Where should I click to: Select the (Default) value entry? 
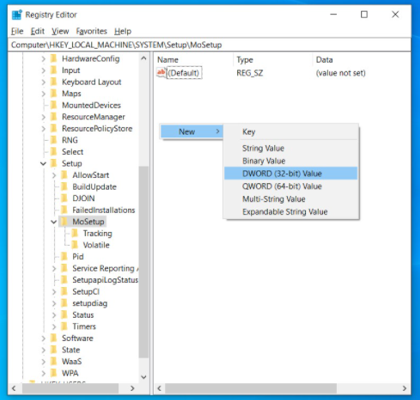(184, 73)
